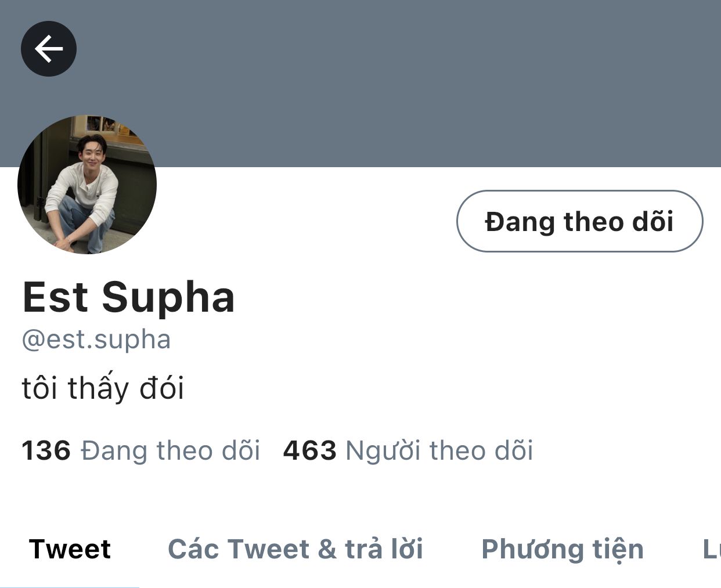721x588 pixels.
Task: Click the @est.supha handle
Action: coord(96,340)
